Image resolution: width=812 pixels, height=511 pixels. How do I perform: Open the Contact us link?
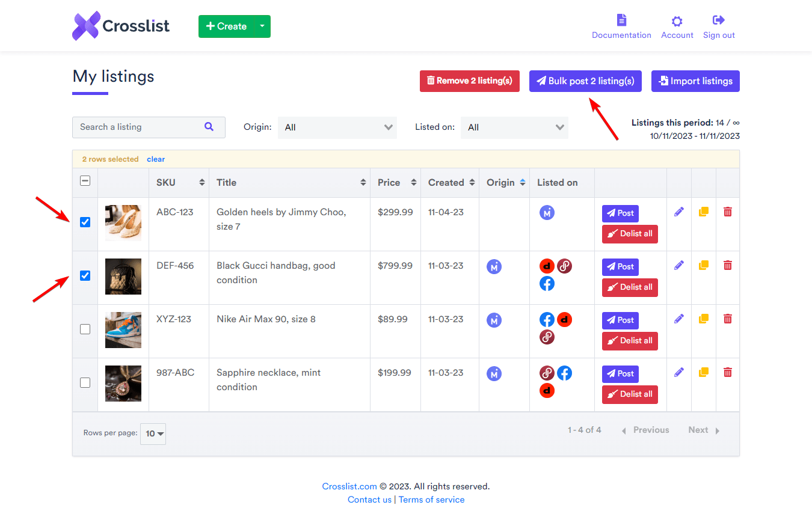point(369,500)
